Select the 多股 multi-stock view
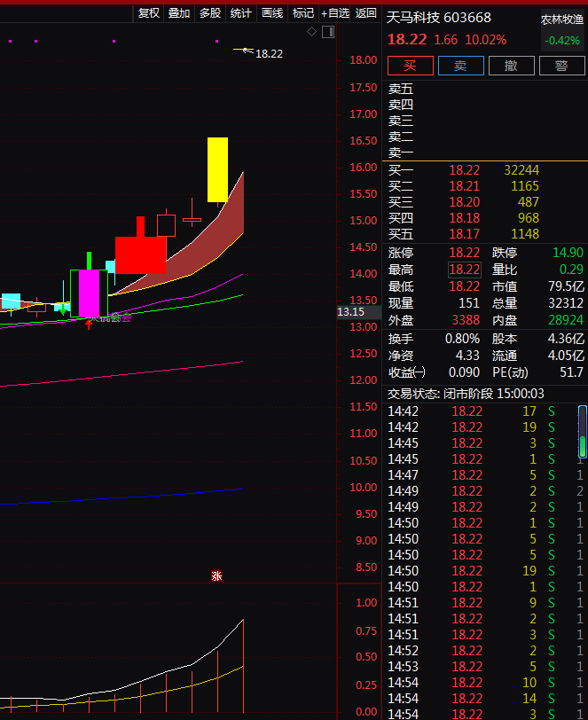Screen dimensions: 588x720 (x=210, y=13)
